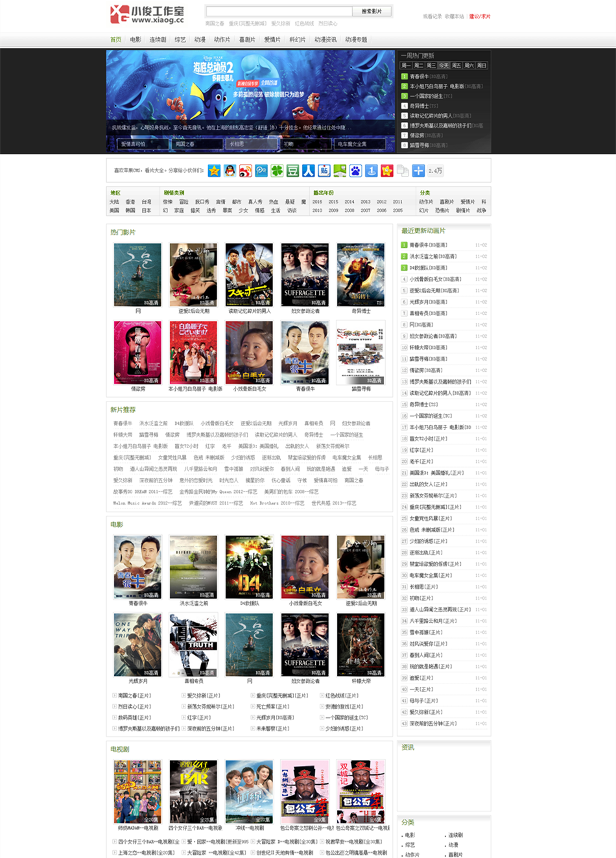Open 动漫专题 in the navigation bar
Screen dimensions: 616x858
pos(356,40)
